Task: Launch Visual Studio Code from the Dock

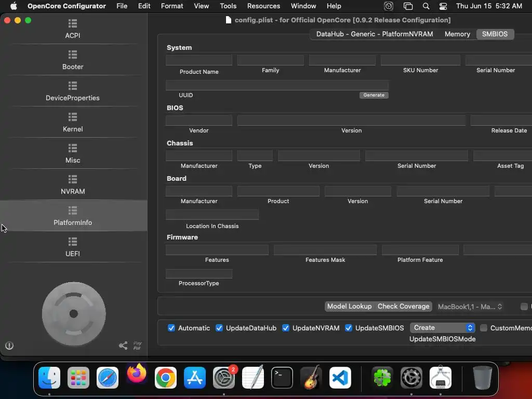Action: click(x=340, y=378)
